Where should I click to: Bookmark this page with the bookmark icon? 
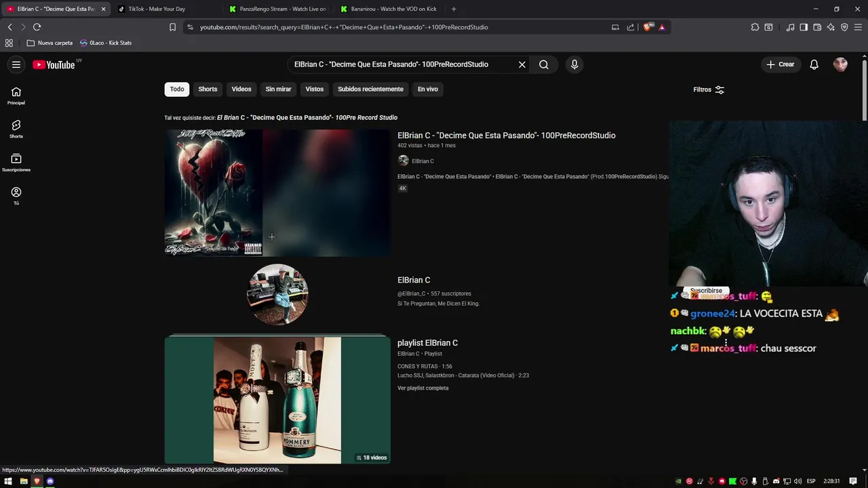[x=172, y=27]
